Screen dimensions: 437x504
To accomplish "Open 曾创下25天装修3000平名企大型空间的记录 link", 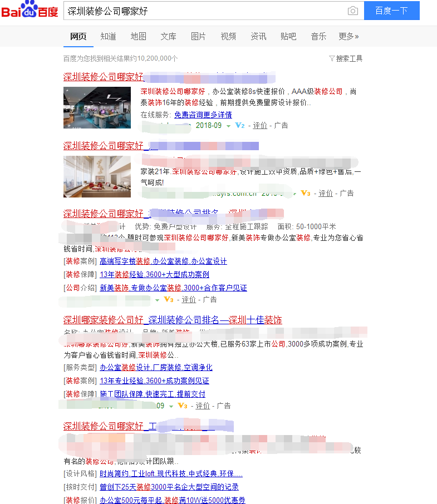I will tap(169, 487).
